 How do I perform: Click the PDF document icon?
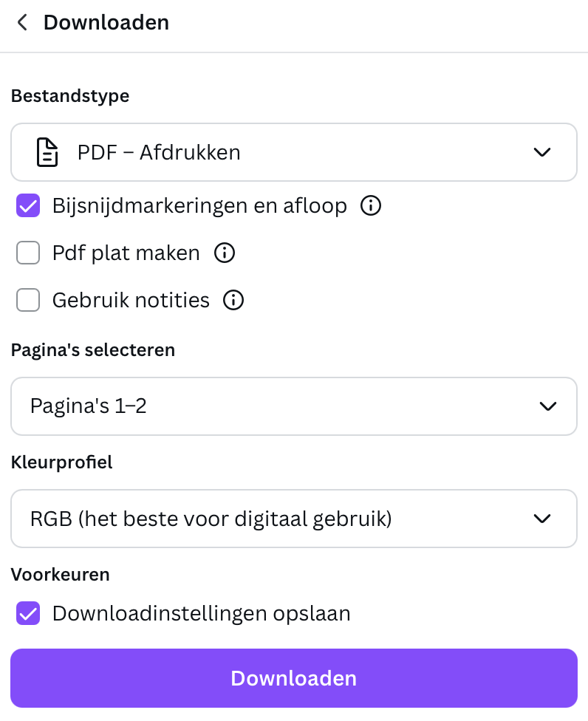[x=47, y=152]
